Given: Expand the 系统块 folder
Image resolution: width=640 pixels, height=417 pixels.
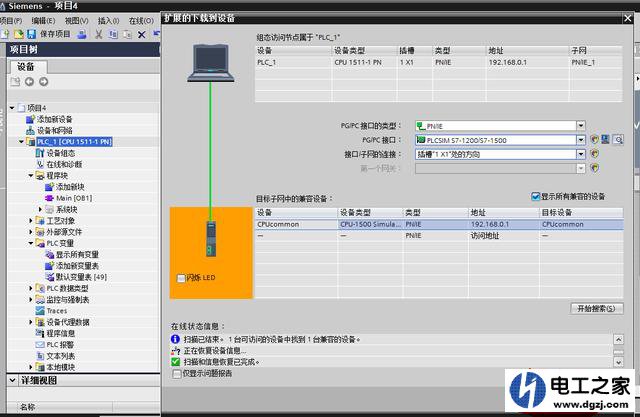Looking at the screenshot, I should click(x=40, y=209).
